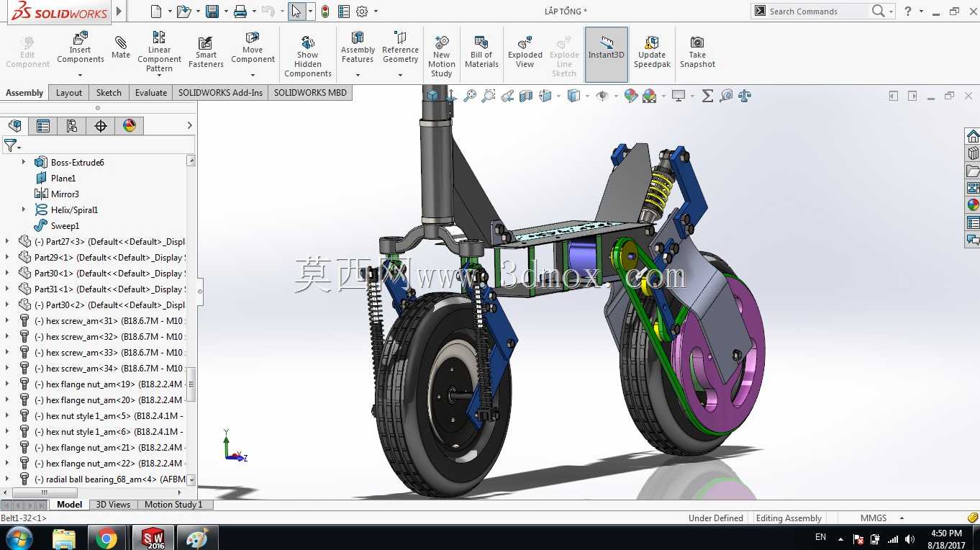Screen dimensions: 980x550
Task: Toggle the Select cursor tool
Action: pos(296,11)
